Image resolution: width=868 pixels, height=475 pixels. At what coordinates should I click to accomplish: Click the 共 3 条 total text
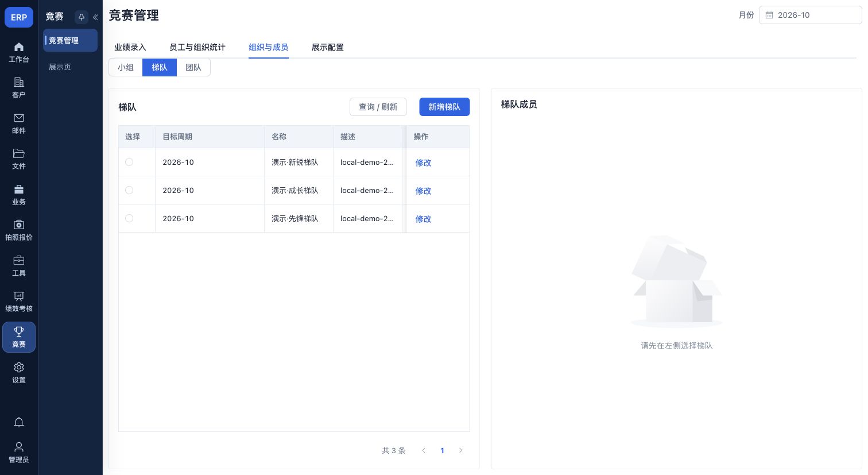(x=394, y=450)
